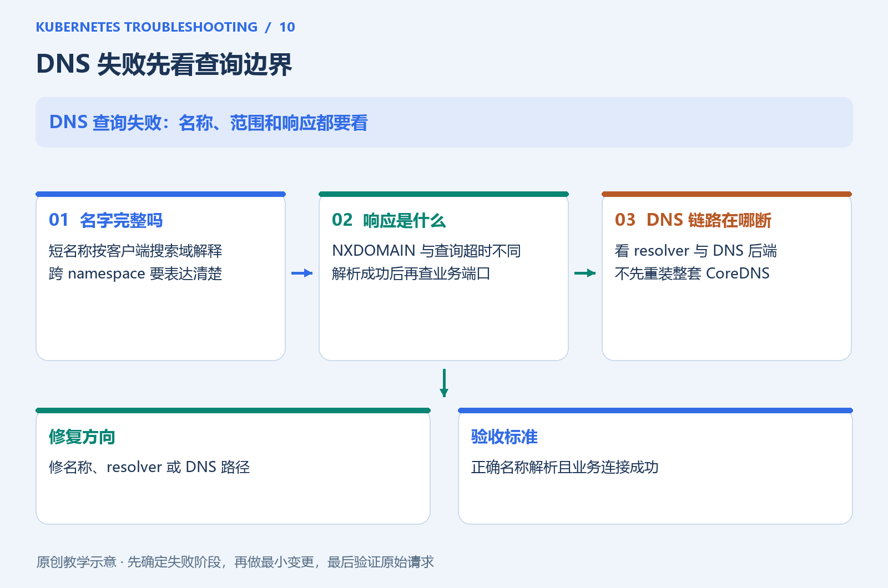Select the heading "验收标准"
Viewport: 888px width, 588px height.
pyautogui.click(x=504, y=437)
